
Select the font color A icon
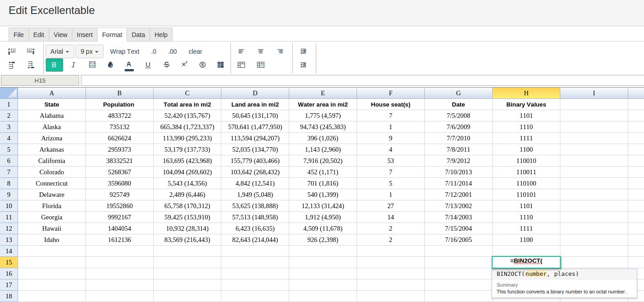[x=129, y=65]
